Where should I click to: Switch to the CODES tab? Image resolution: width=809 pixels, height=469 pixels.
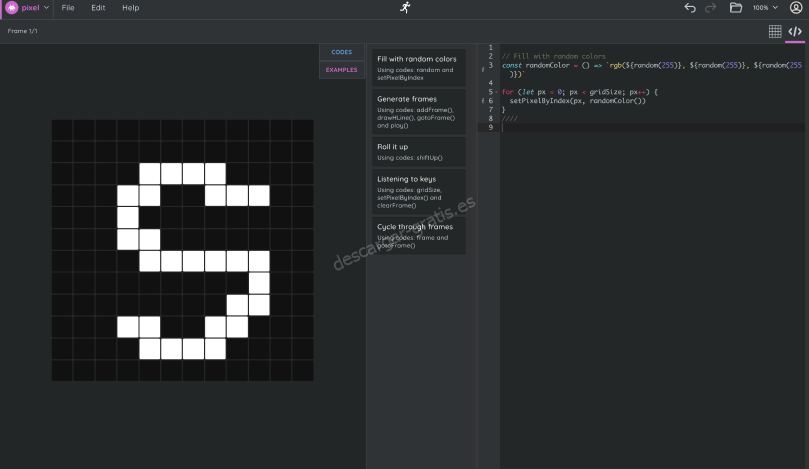pyautogui.click(x=342, y=52)
